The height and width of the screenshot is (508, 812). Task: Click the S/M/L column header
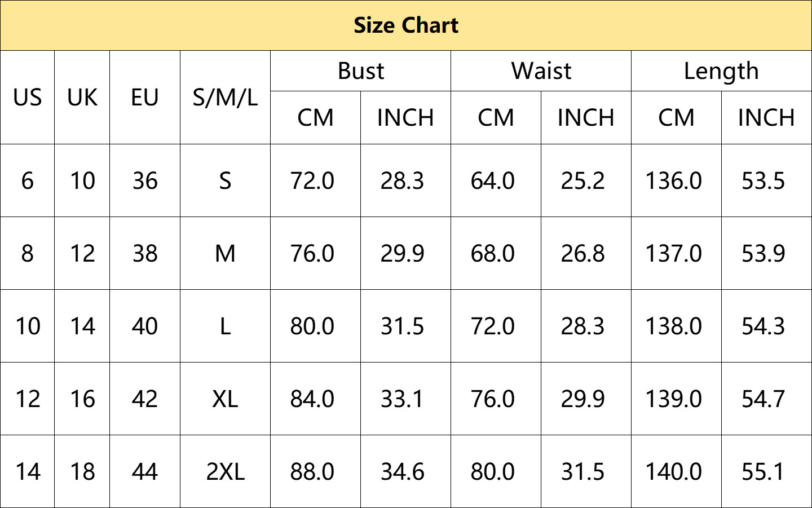tap(225, 98)
